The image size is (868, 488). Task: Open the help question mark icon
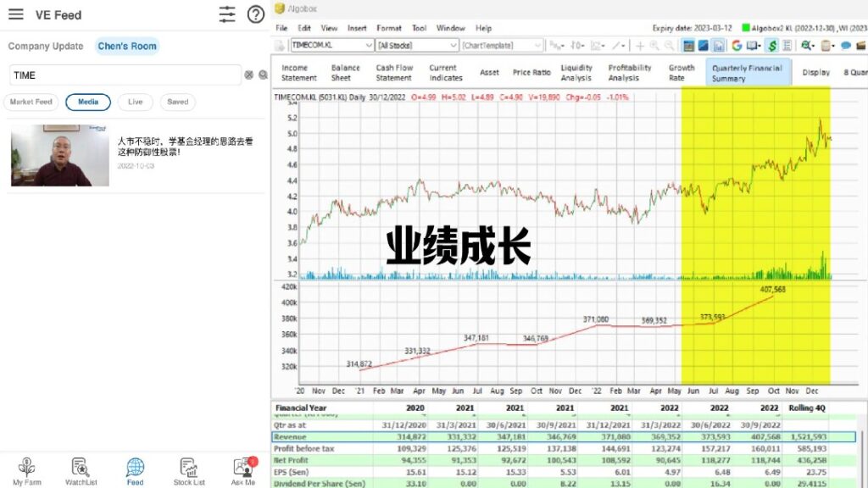[x=256, y=14]
